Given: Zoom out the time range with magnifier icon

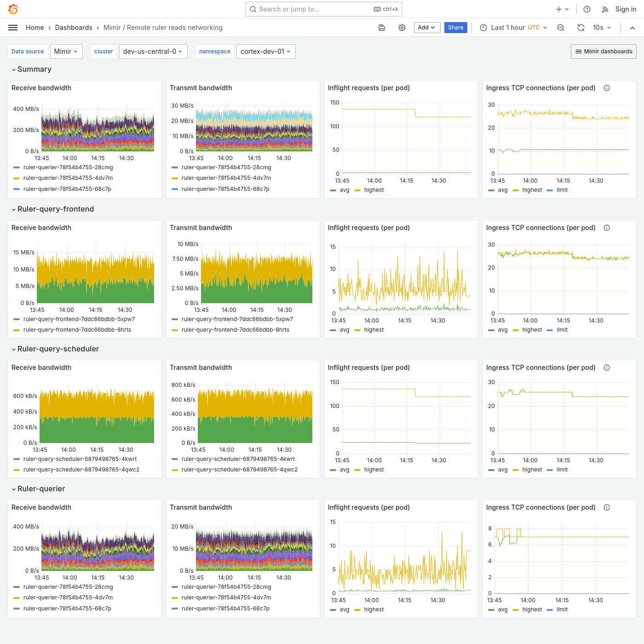Looking at the screenshot, I should tap(560, 28).
